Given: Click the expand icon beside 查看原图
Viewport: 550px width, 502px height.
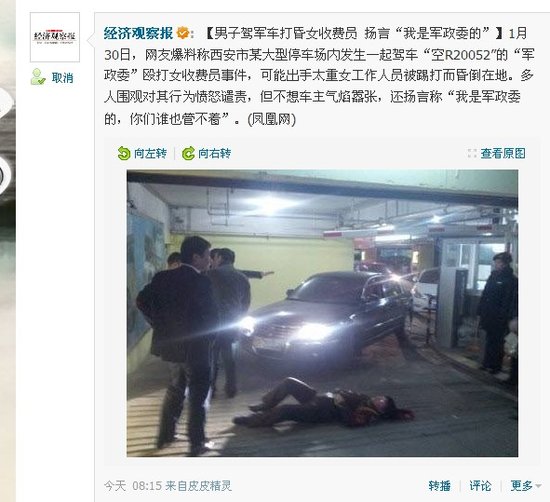Looking at the screenshot, I should coord(472,153).
